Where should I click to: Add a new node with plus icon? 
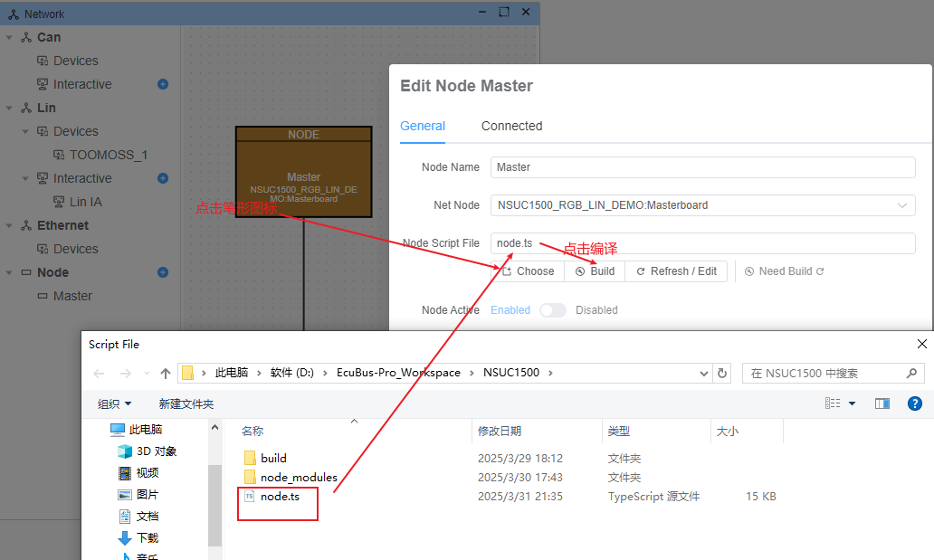point(163,272)
